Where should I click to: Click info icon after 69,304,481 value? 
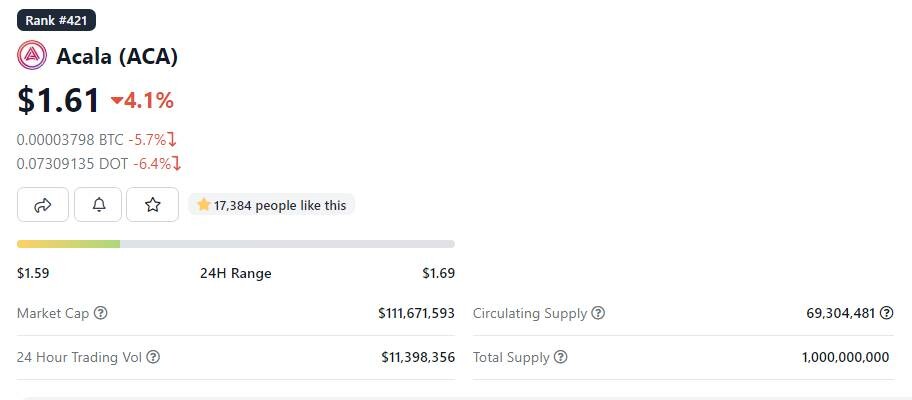(x=886, y=313)
